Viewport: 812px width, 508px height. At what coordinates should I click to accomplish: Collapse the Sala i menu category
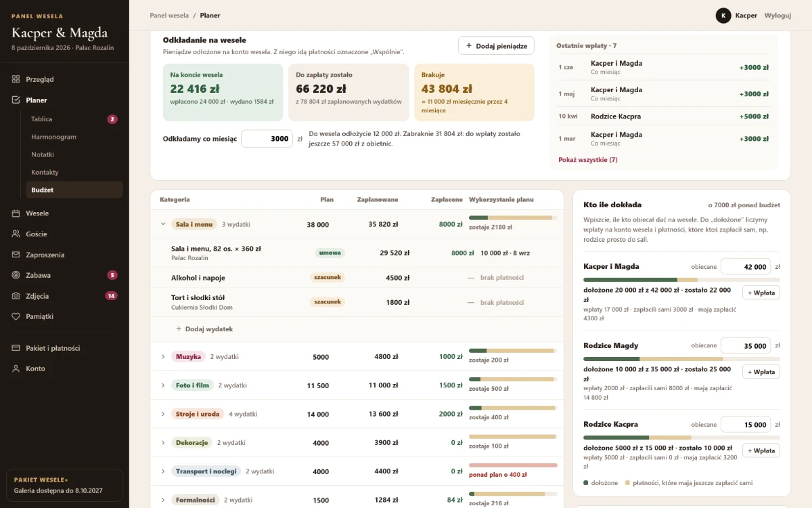coord(163,224)
